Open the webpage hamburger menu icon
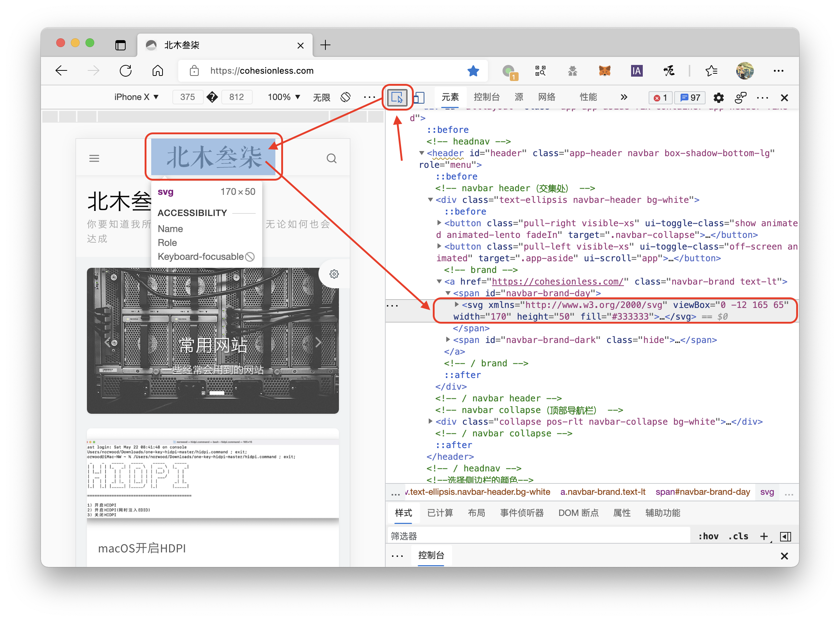 (x=94, y=158)
